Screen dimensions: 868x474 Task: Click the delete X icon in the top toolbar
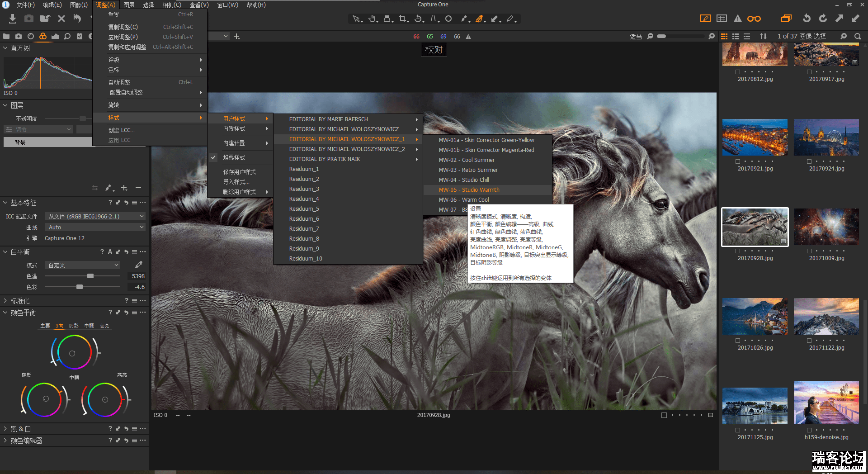(61, 19)
